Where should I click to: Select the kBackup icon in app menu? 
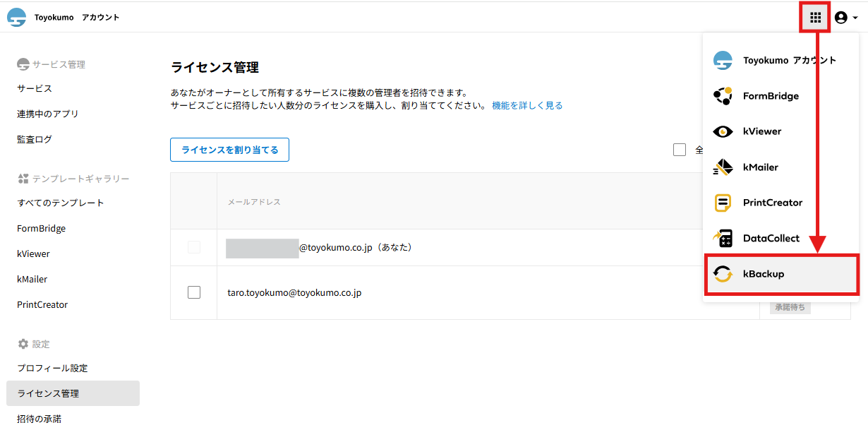pyautogui.click(x=723, y=274)
